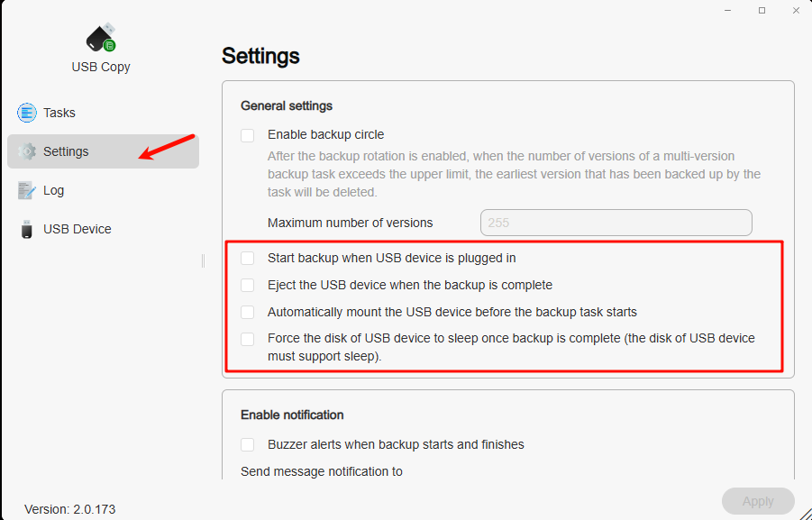
Task: Enable automatic mounting of USB device before backup
Action: click(x=248, y=312)
